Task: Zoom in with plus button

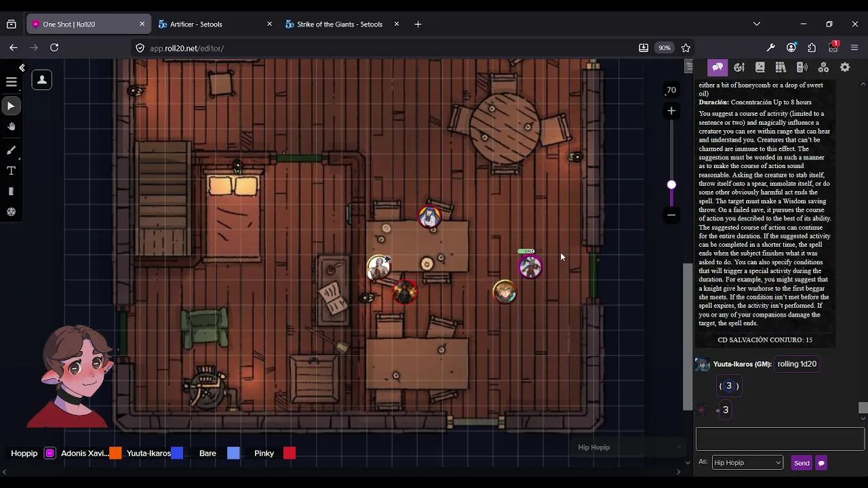Action: coord(671,110)
